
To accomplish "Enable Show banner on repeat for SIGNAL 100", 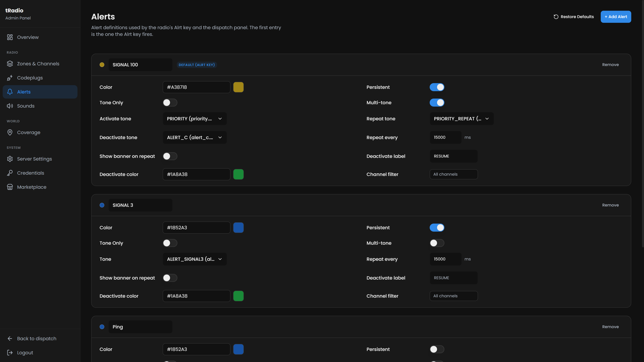I will tap(170, 156).
